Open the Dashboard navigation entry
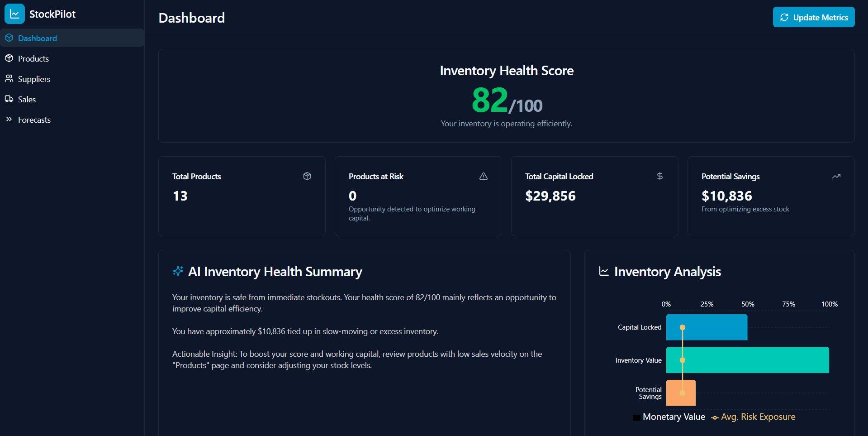868x436 pixels. [38, 38]
